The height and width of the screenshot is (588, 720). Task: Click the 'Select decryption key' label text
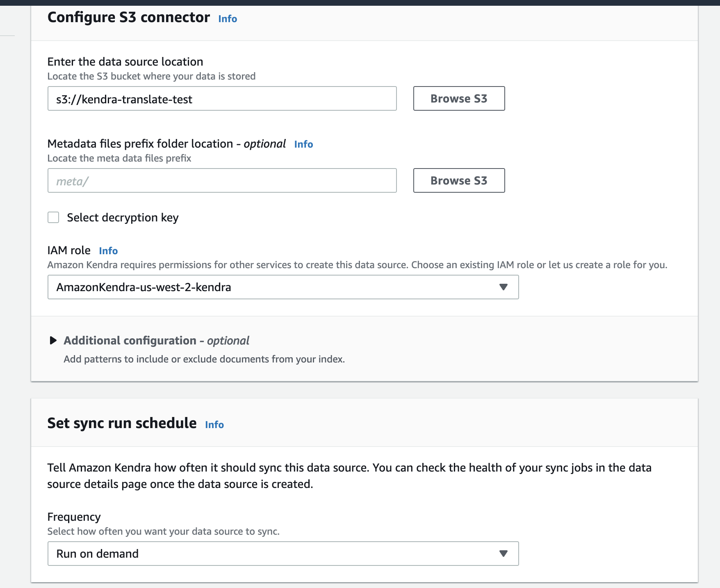point(123,218)
